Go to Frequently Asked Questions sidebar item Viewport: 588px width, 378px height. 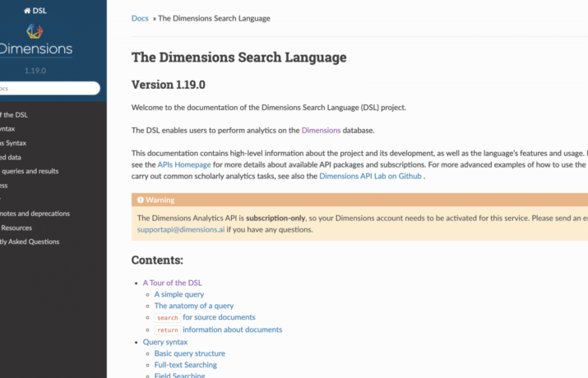[x=30, y=242]
